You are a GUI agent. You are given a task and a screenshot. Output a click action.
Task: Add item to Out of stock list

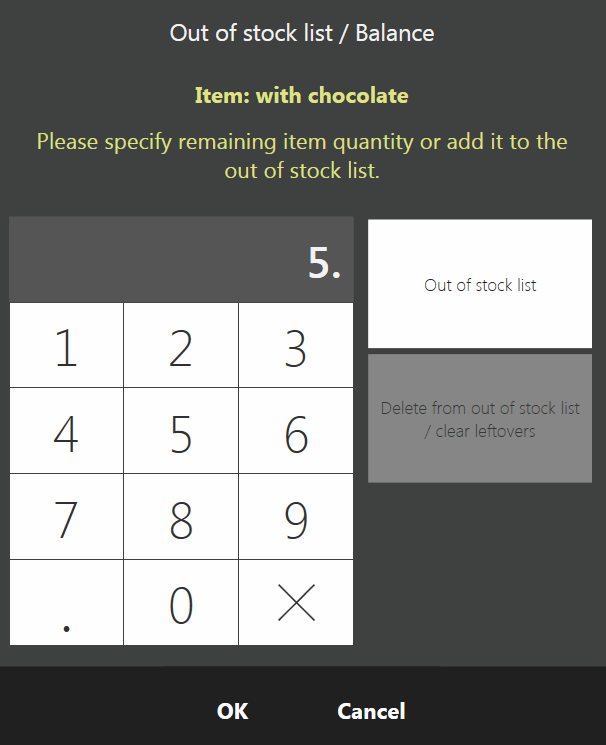[480, 285]
